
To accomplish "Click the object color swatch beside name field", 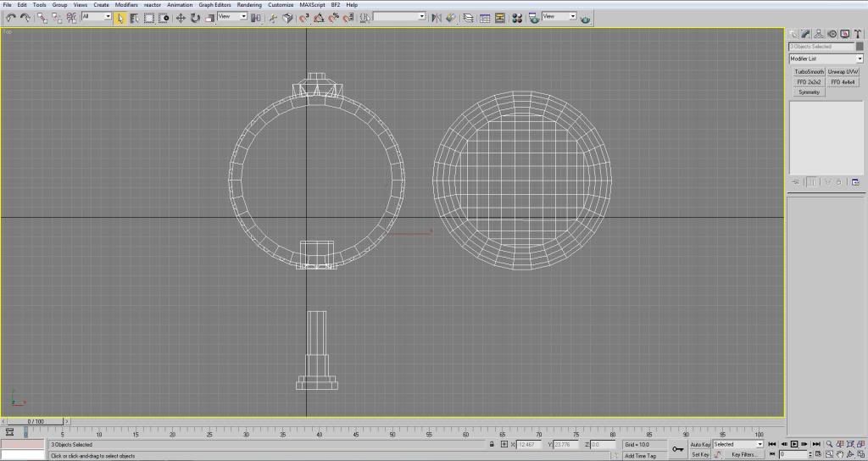I will (x=860, y=47).
